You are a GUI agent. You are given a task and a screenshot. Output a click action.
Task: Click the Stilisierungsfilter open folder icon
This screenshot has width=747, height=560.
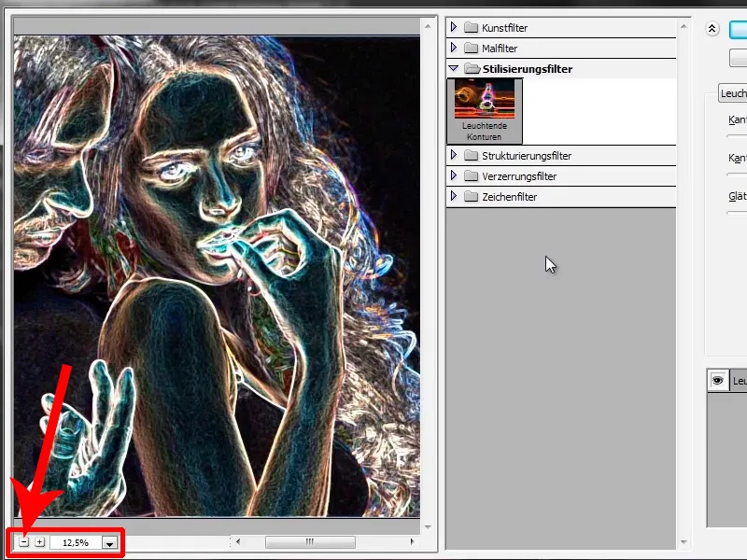[x=472, y=68]
